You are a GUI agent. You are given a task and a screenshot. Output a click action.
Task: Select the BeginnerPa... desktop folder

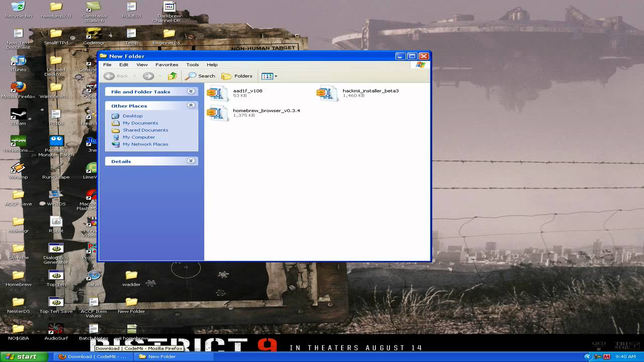[x=169, y=36]
